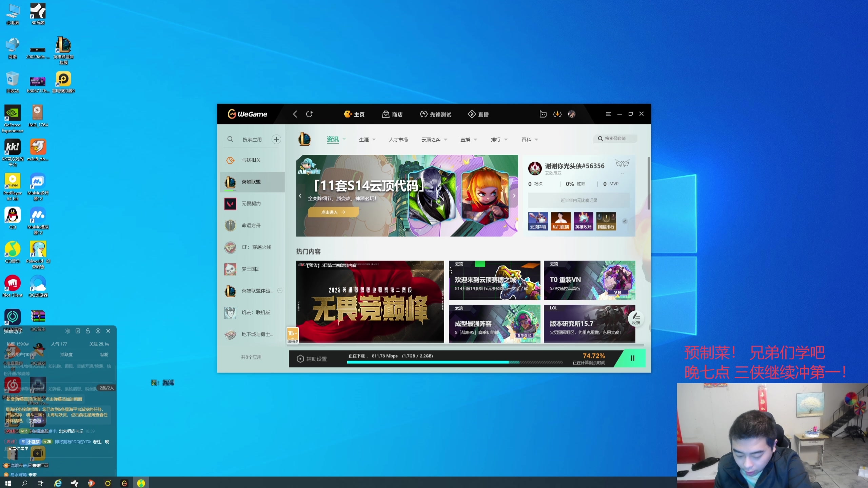Open taskbar search
Viewport: 868px width, 488px height.
coord(24,483)
